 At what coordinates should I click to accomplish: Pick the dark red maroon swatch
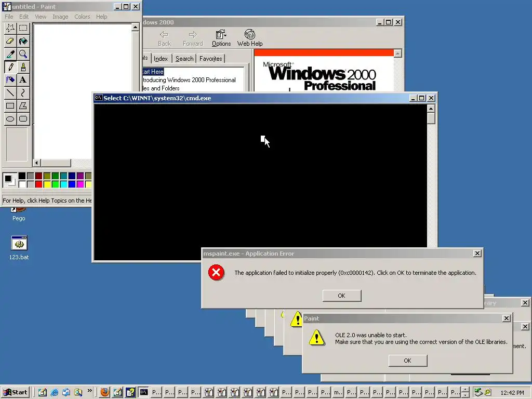(38, 176)
